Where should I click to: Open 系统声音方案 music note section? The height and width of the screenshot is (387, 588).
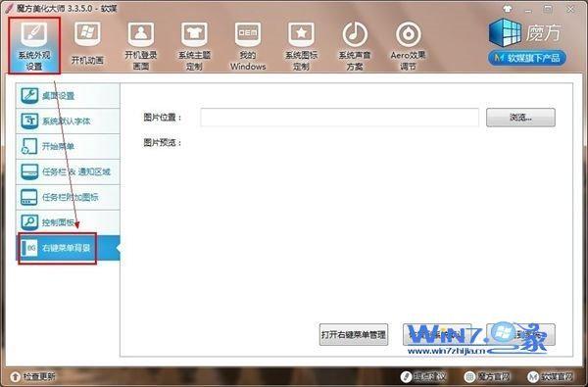[x=355, y=45]
